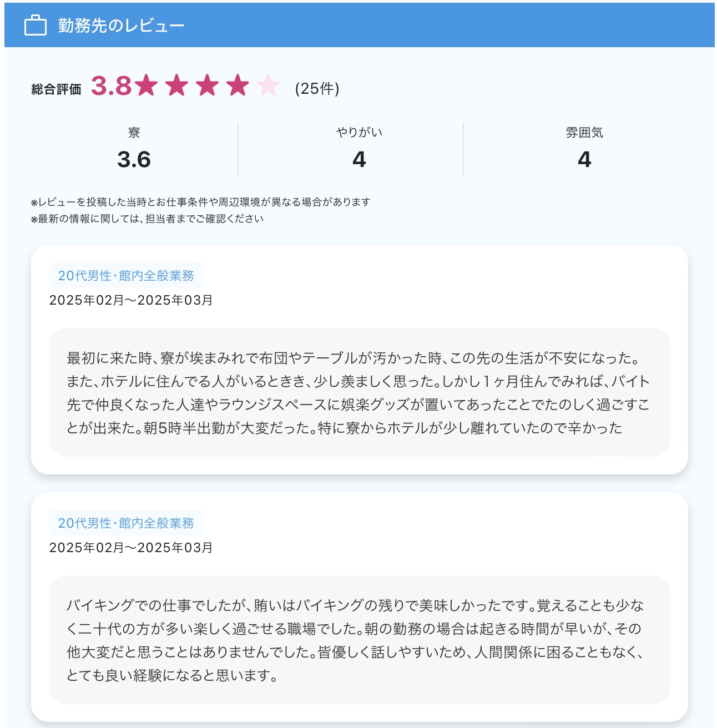
Task: Click the やりがい rating value
Action: coord(359,160)
